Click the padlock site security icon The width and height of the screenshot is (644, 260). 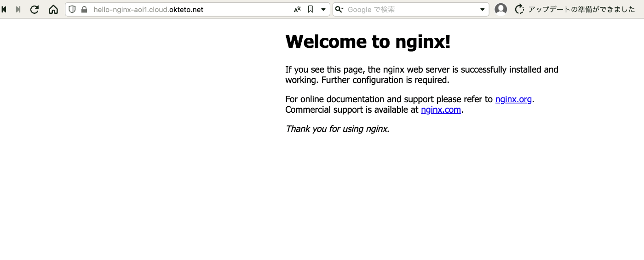[84, 9]
